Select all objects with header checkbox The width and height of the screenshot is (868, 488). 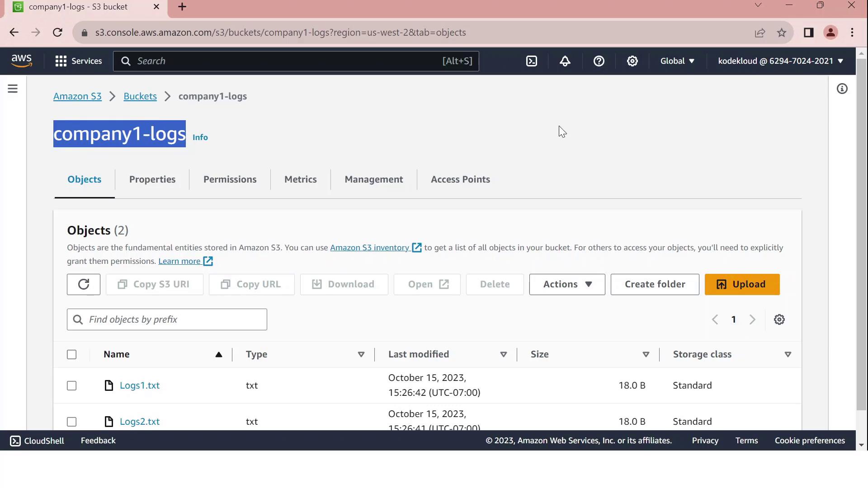pos(72,355)
